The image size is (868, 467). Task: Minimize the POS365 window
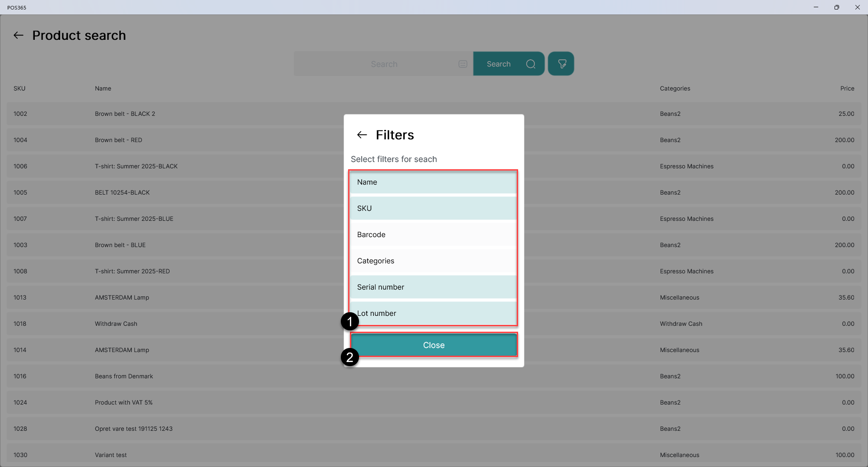(x=816, y=7)
